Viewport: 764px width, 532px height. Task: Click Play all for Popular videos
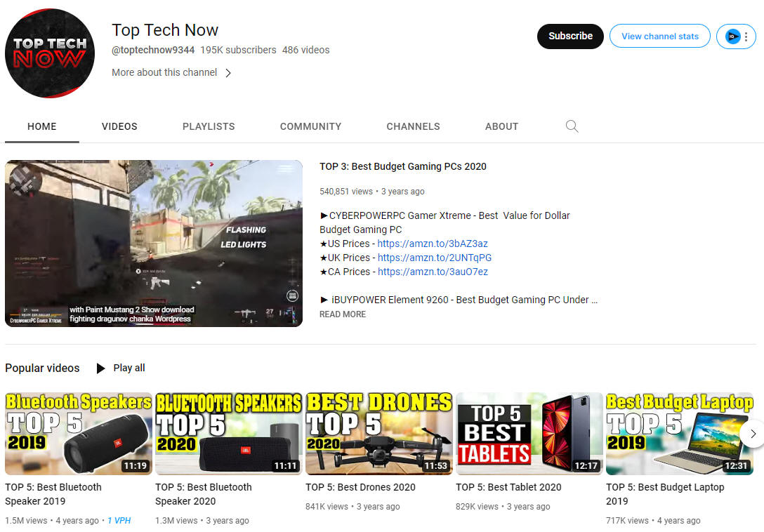[x=129, y=368]
